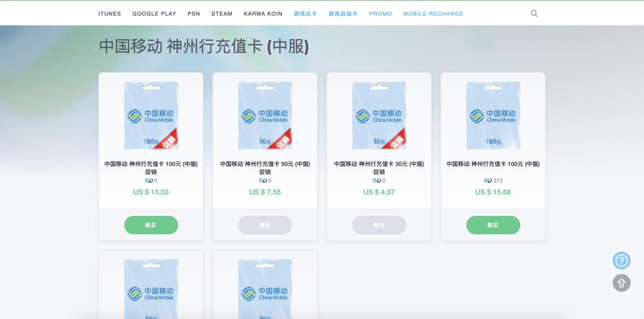Open the 游戏启动卡 menu
644x319 pixels.
[x=343, y=14]
